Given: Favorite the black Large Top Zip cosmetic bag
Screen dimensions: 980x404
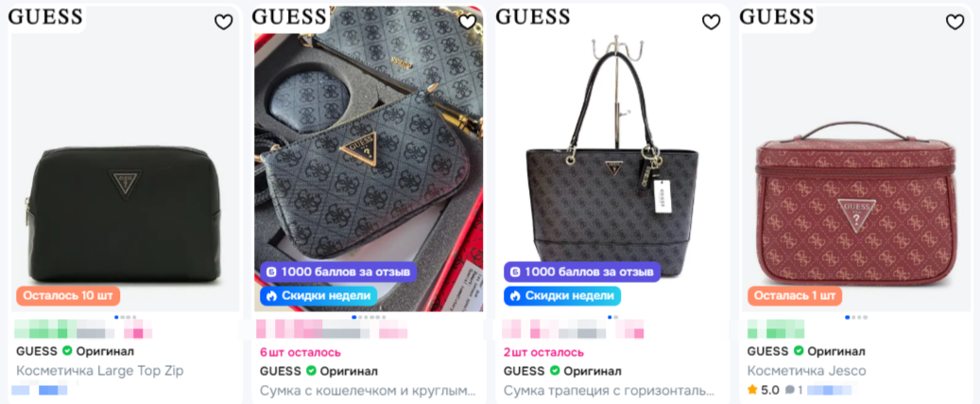Looking at the screenshot, I should 223,23.
